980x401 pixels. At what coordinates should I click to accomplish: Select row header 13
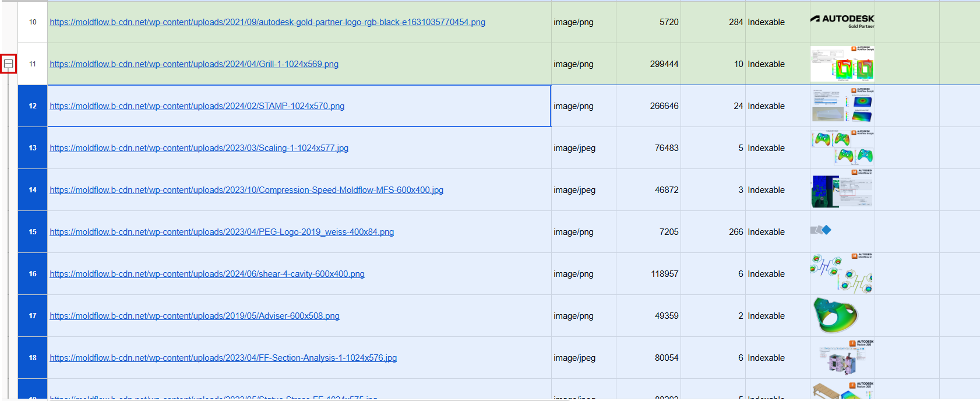pyautogui.click(x=33, y=148)
